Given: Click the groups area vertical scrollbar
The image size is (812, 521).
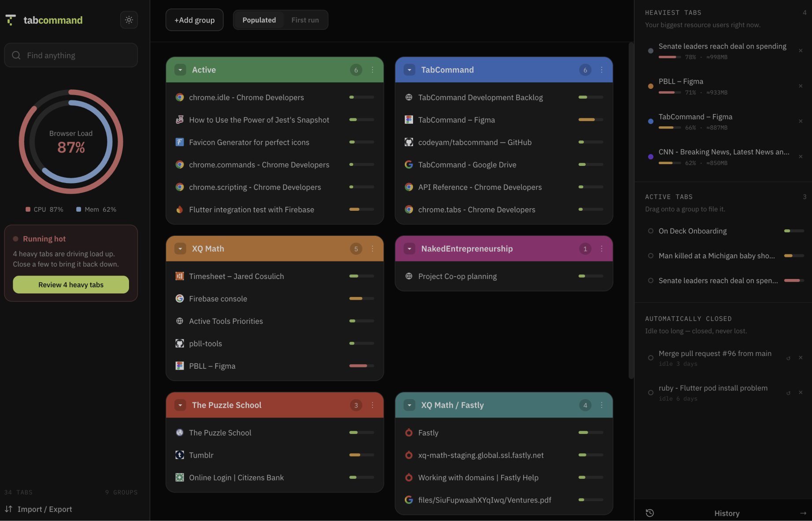Looking at the screenshot, I should point(631,210).
